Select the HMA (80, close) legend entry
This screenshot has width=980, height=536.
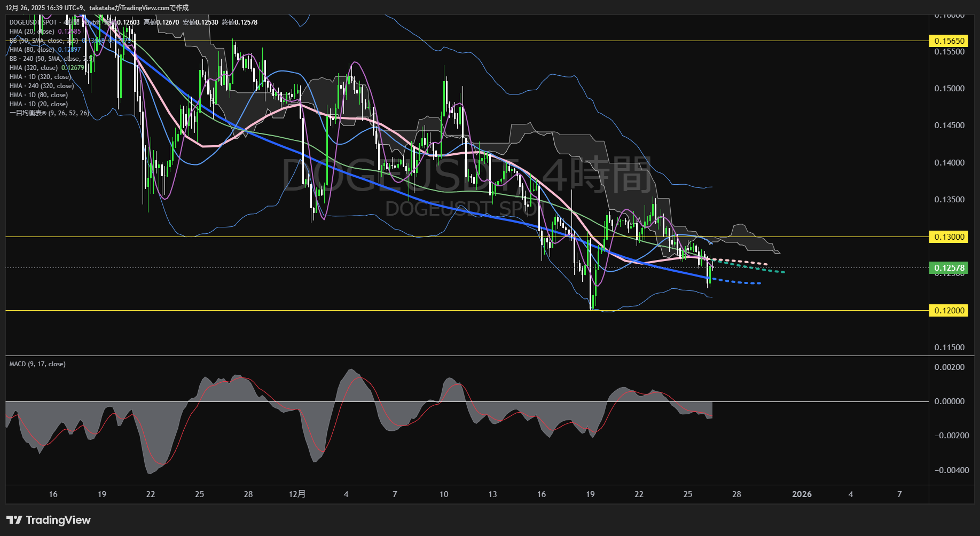coord(32,50)
